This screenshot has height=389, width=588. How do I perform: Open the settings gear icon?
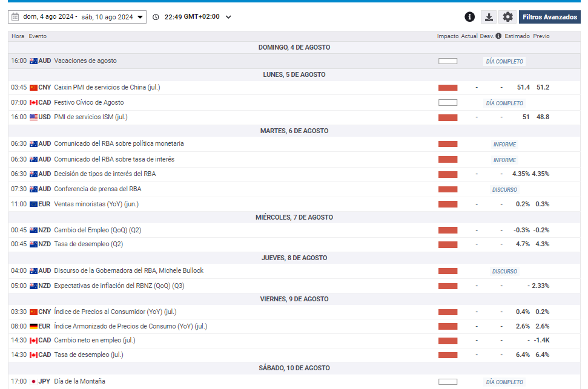(507, 17)
